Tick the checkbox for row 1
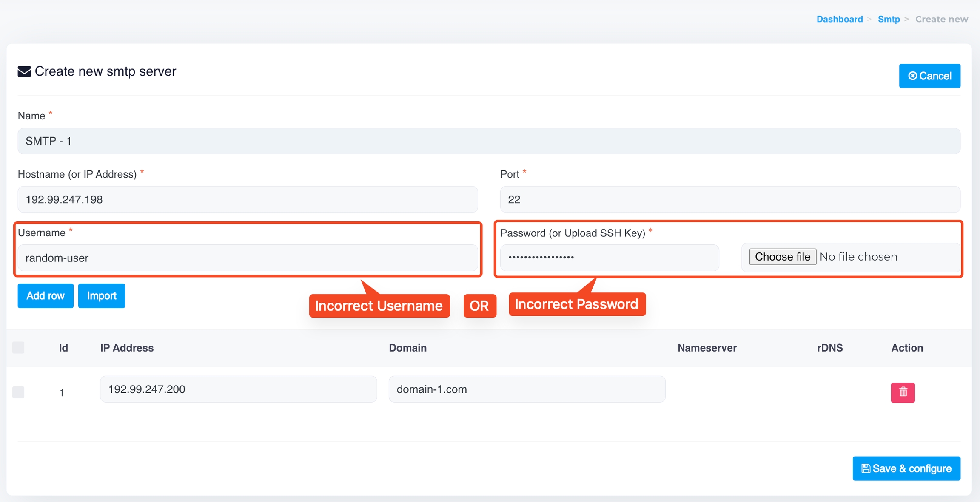The width and height of the screenshot is (980, 502). click(x=18, y=392)
